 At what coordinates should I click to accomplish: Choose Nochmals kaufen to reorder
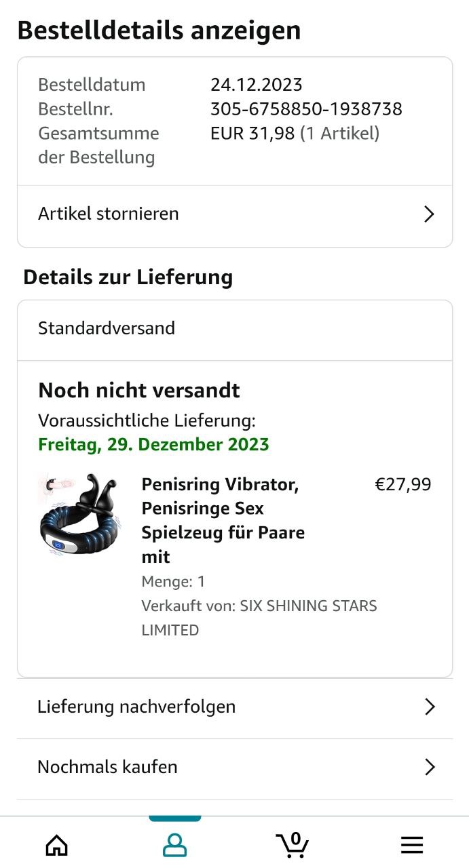click(x=107, y=767)
